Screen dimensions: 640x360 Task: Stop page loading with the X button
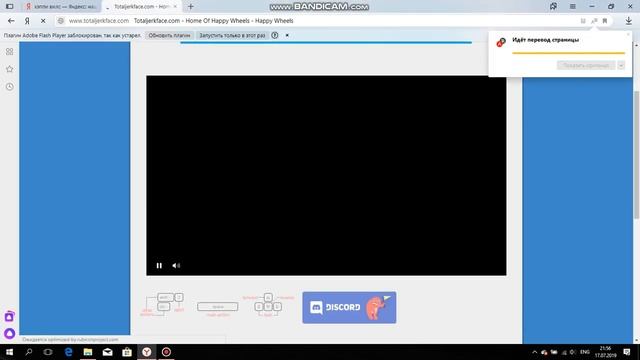click(x=43, y=21)
